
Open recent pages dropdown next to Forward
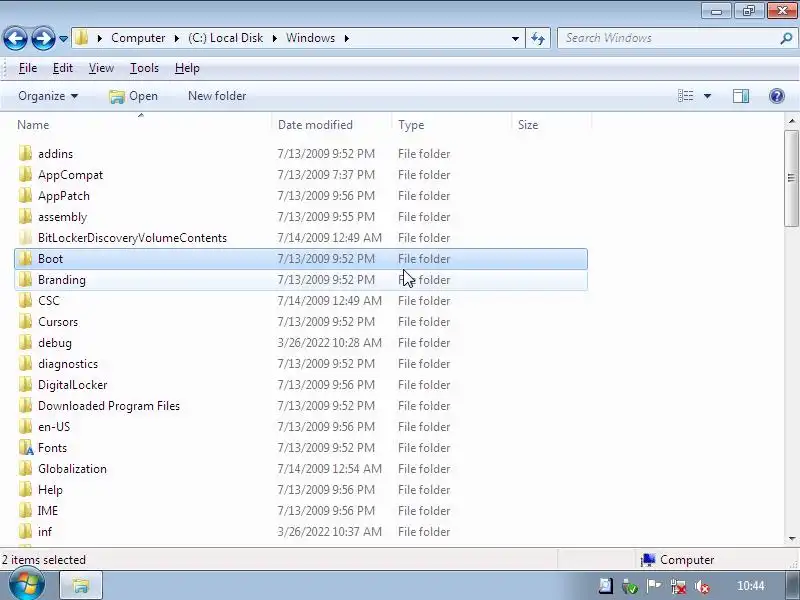pyautogui.click(x=63, y=38)
